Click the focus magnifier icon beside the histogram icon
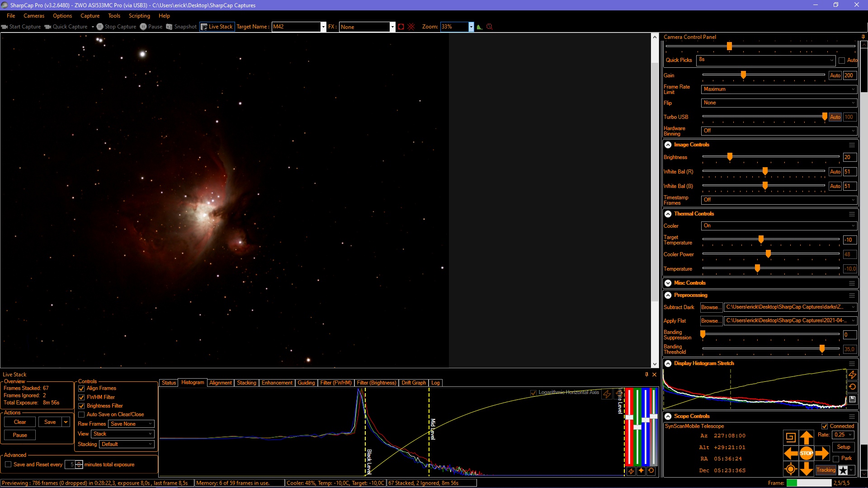The height and width of the screenshot is (488, 868). pos(489,27)
